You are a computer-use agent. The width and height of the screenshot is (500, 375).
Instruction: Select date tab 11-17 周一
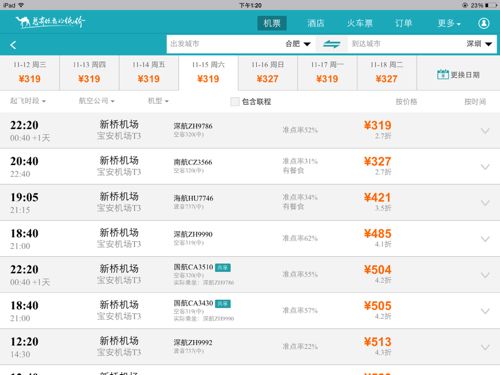tap(327, 73)
